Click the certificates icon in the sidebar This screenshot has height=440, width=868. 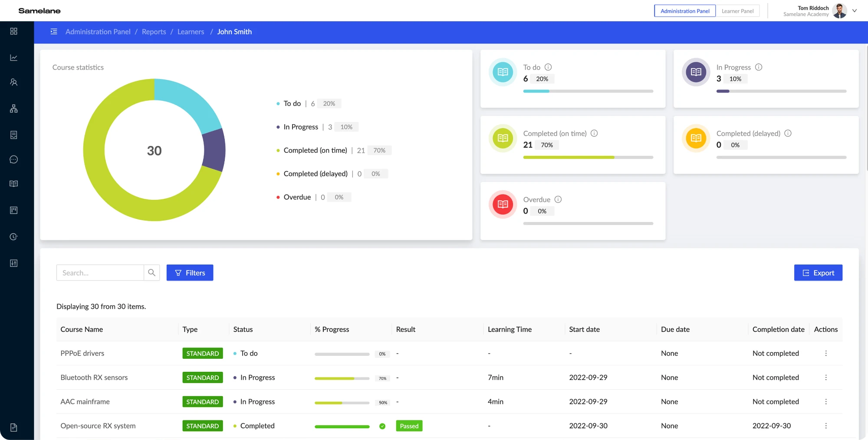click(13, 210)
